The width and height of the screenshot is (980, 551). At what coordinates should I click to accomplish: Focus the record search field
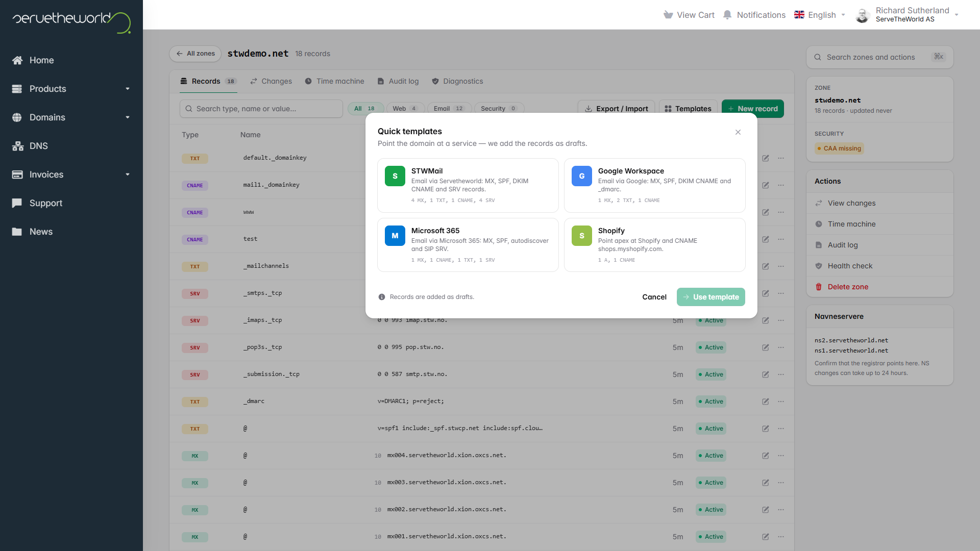[x=261, y=109]
